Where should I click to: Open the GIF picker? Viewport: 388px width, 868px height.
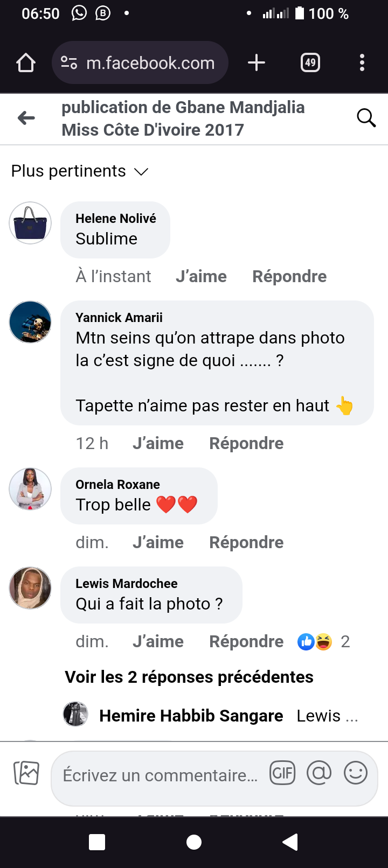282,774
